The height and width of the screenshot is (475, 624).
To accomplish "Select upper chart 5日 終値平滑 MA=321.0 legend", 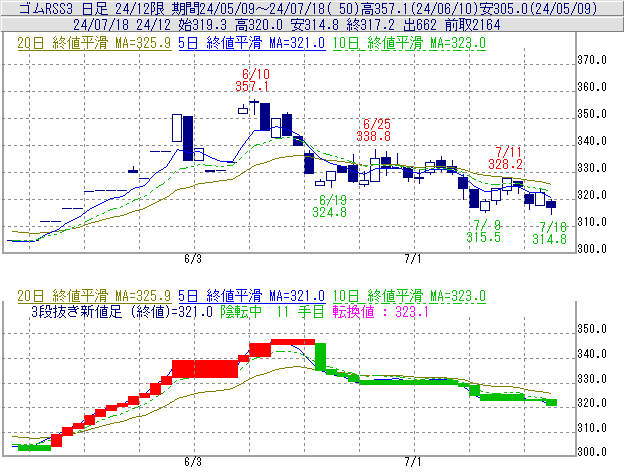I will (252, 43).
